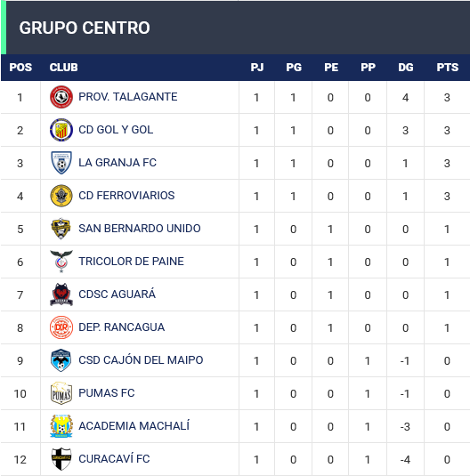Select the La Granja FC shield logo

point(61,163)
